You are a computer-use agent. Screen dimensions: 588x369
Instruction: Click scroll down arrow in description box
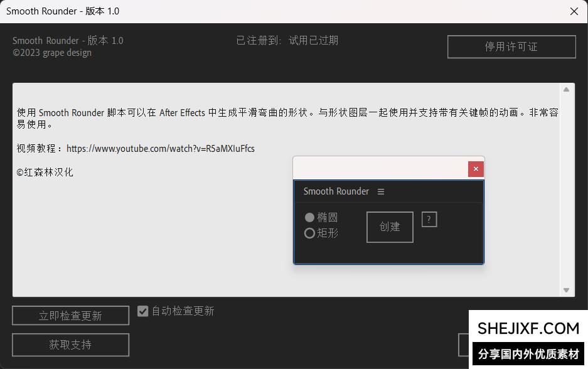(x=566, y=290)
